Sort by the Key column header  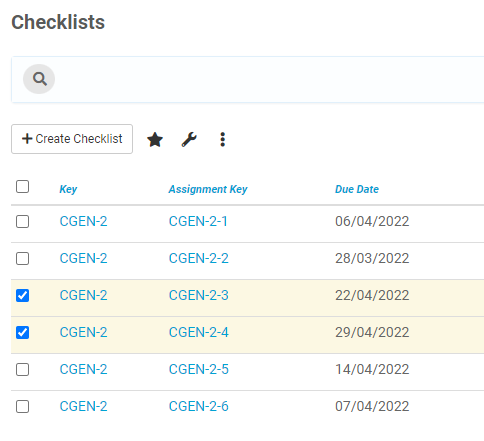(x=68, y=189)
